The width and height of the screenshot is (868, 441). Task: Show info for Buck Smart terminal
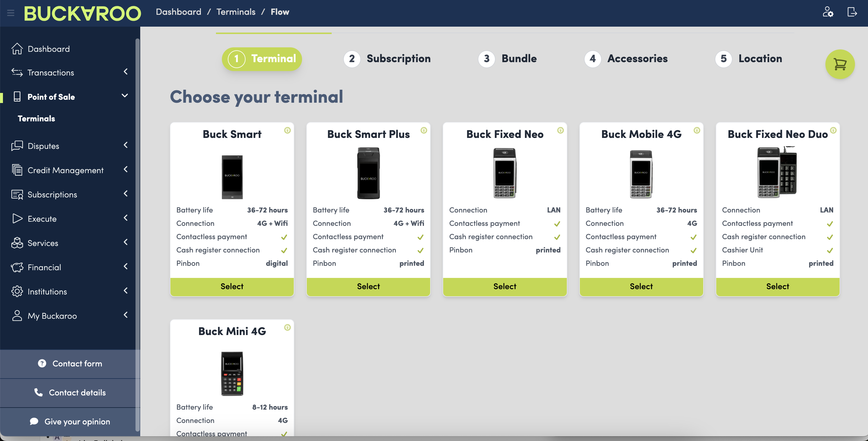point(288,131)
